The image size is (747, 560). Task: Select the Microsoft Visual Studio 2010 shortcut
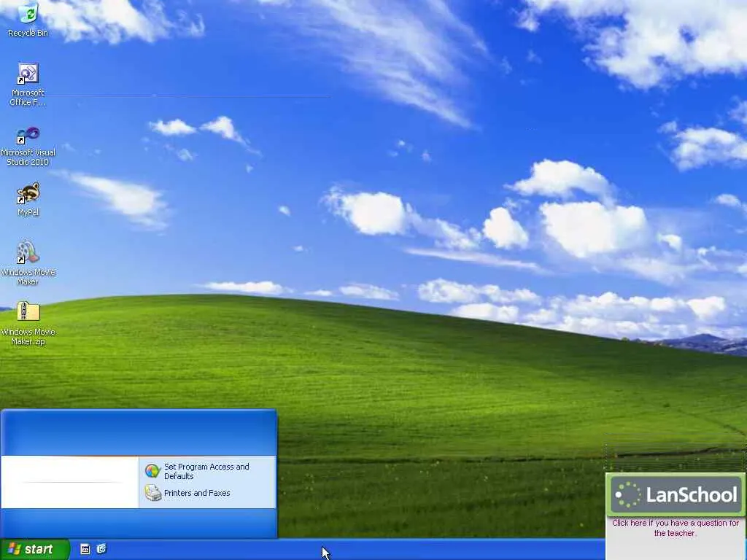(28, 146)
